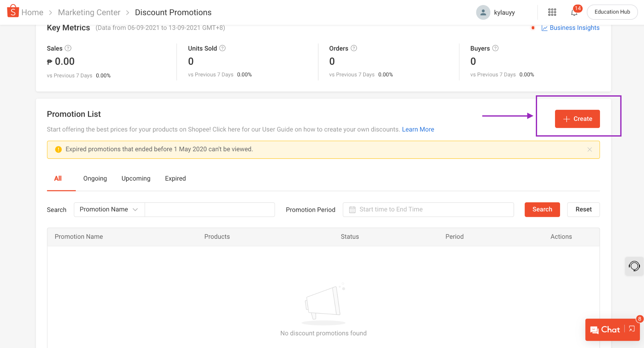Click the Products column header

pyautogui.click(x=217, y=237)
